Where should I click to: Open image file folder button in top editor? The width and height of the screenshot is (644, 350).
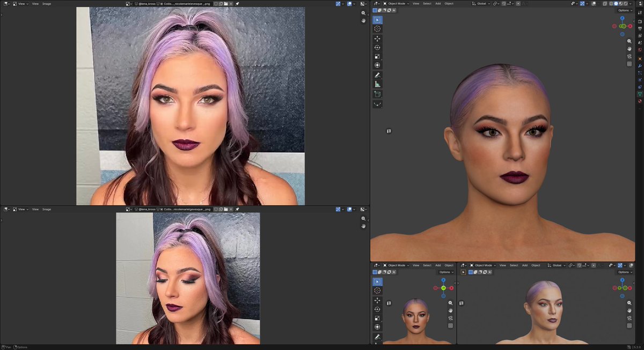tap(226, 4)
